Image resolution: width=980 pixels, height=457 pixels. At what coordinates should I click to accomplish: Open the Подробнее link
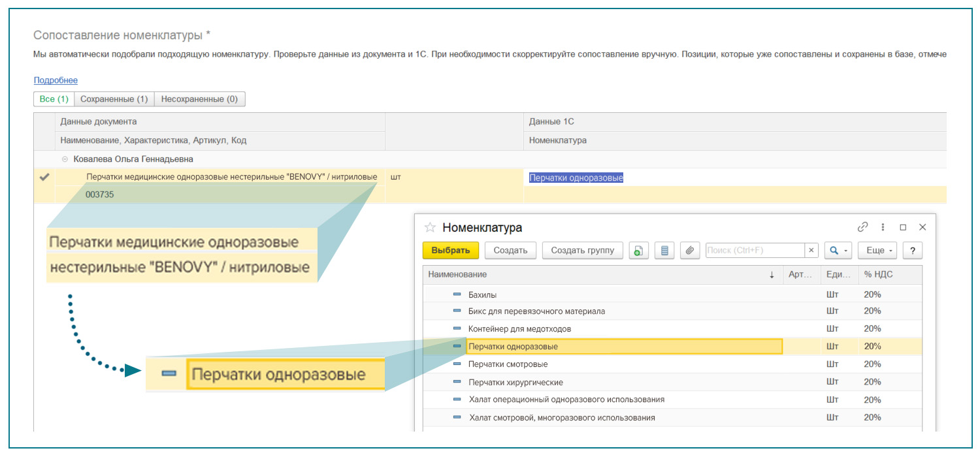point(56,80)
